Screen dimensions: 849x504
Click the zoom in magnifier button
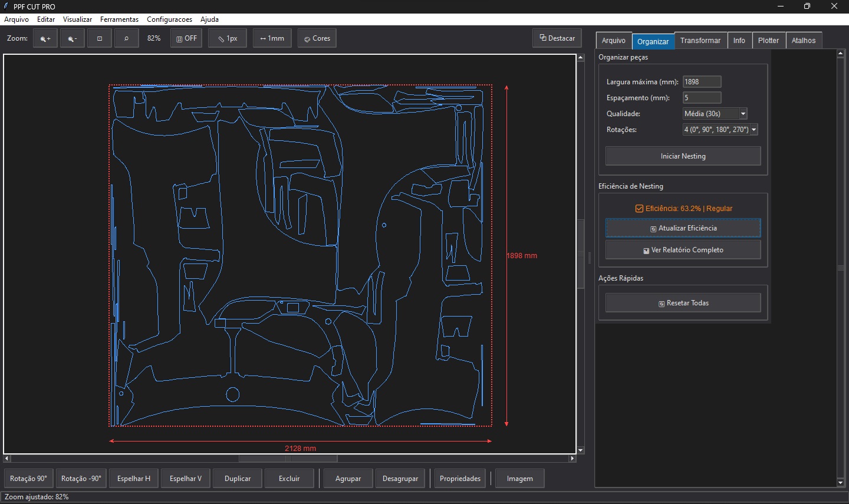coord(45,38)
